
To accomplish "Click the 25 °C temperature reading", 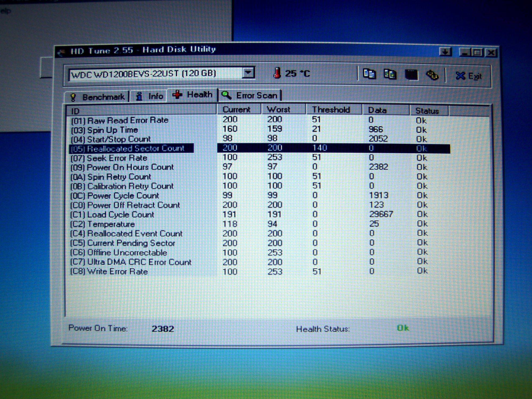I will [297, 73].
